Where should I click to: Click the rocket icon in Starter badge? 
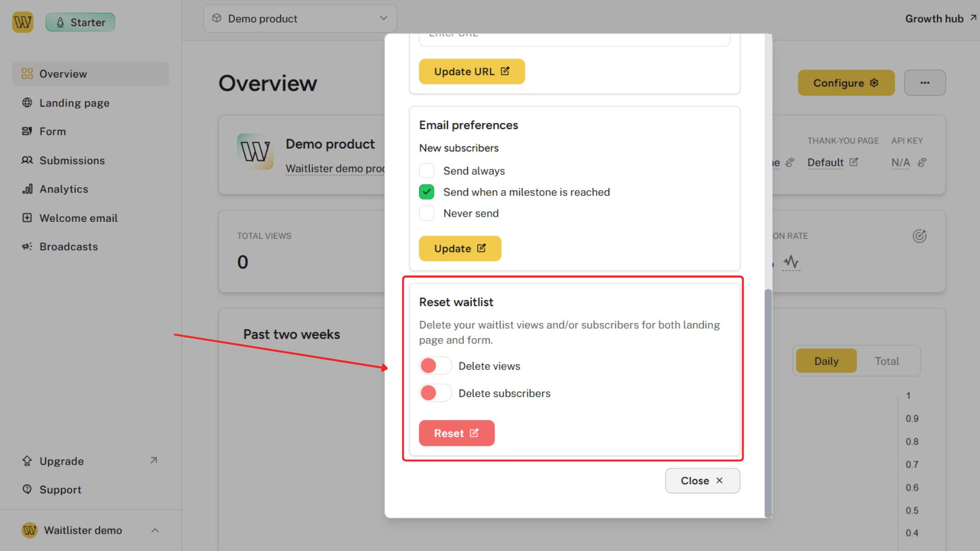point(60,22)
